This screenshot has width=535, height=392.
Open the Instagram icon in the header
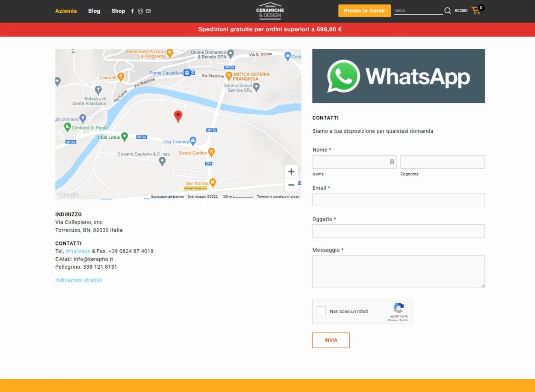point(140,11)
